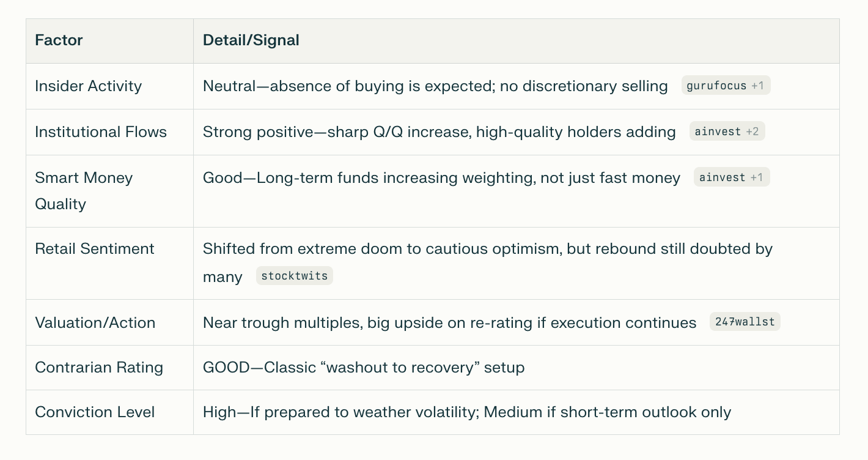Image resolution: width=868 pixels, height=460 pixels.
Task: Select the Valuation/Action row label
Action: tap(95, 322)
